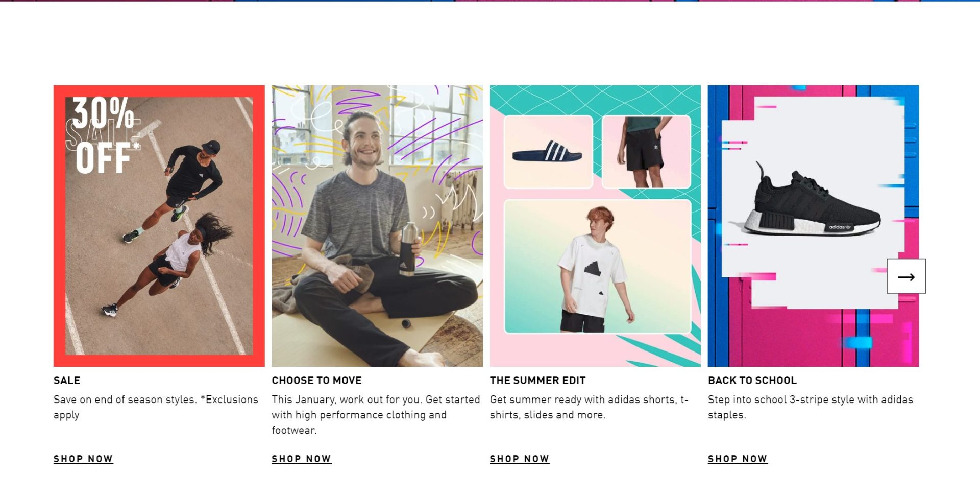Viewport: 980px width, 493px height.
Task: Click the 'Step into school 3-stripe style' text
Action: [811, 407]
